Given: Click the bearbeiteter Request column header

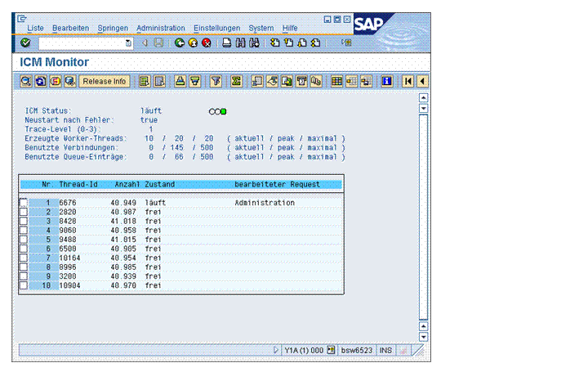Looking at the screenshot, I should click(277, 184).
